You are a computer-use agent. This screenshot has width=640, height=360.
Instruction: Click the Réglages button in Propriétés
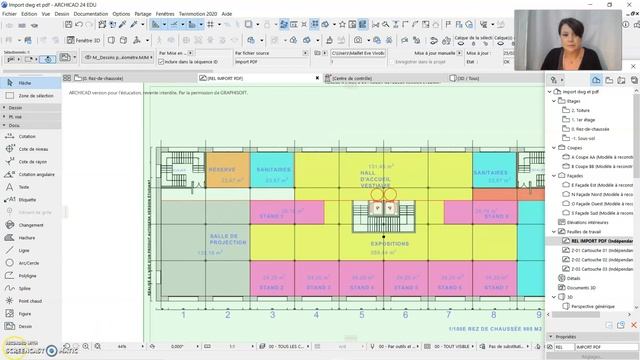[x=592, y=356]
